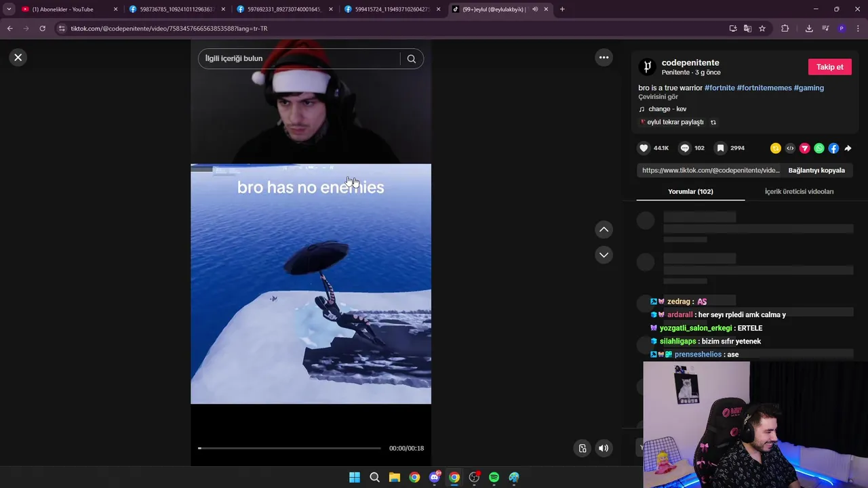The width and height of the screenshot is (868, 488).
Task: Repost the video with the yellow repost icon
Action: tap(776, 148)
